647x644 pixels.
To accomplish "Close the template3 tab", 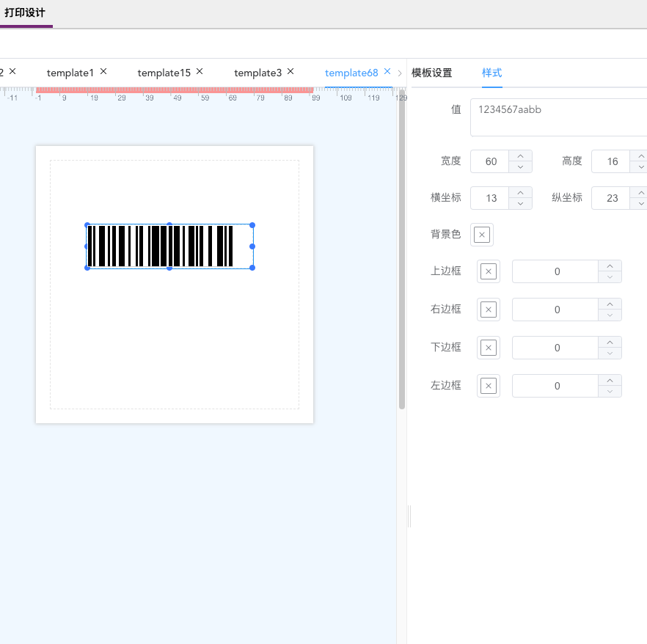I will tap(290, 71).
